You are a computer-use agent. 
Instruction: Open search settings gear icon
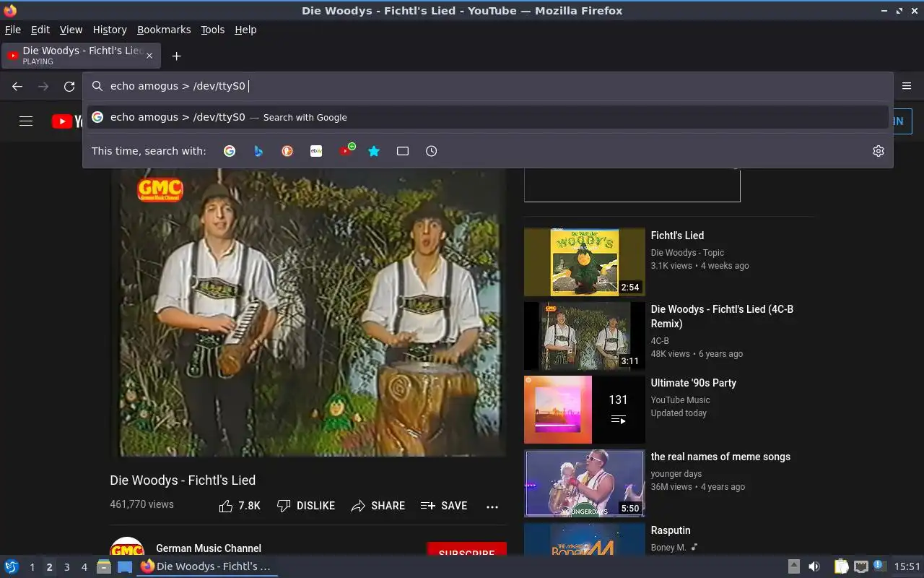879,151
